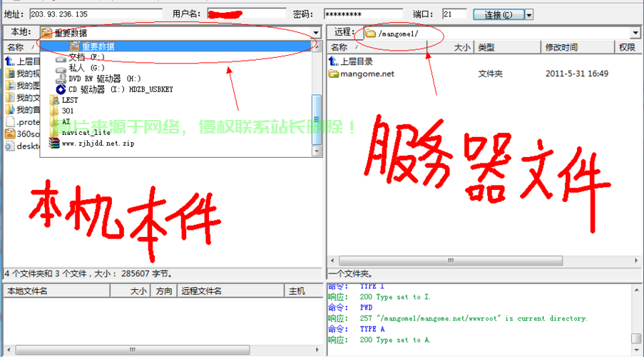The height and width of the screenshot is (357, 644).
Task: Expand the remote path 远程 dropdown
Action: [635, 33]
